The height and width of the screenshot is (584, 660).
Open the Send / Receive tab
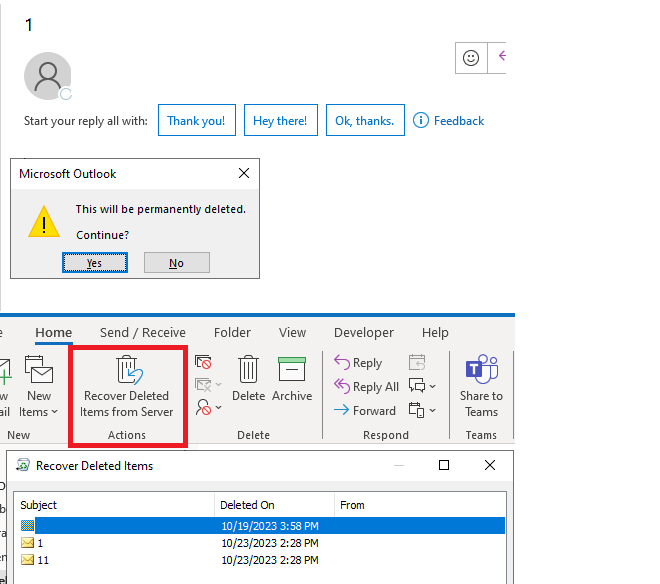coord(143,333)
